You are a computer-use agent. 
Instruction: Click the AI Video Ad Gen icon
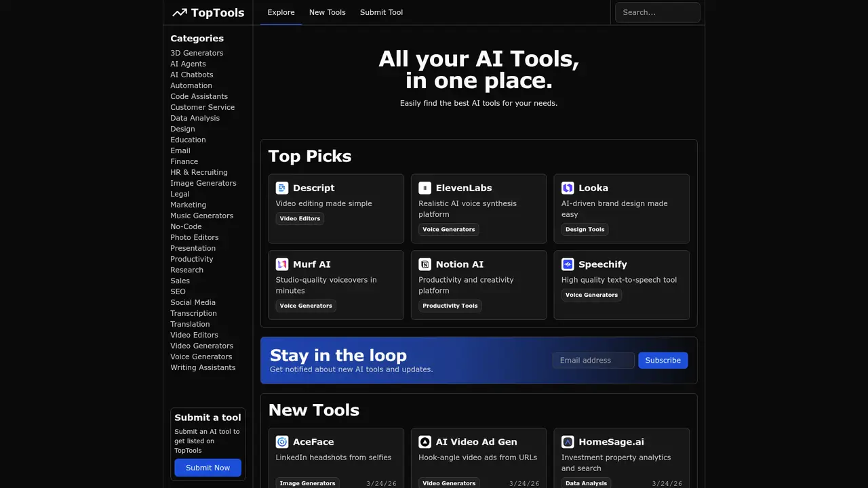click(425, 442)
